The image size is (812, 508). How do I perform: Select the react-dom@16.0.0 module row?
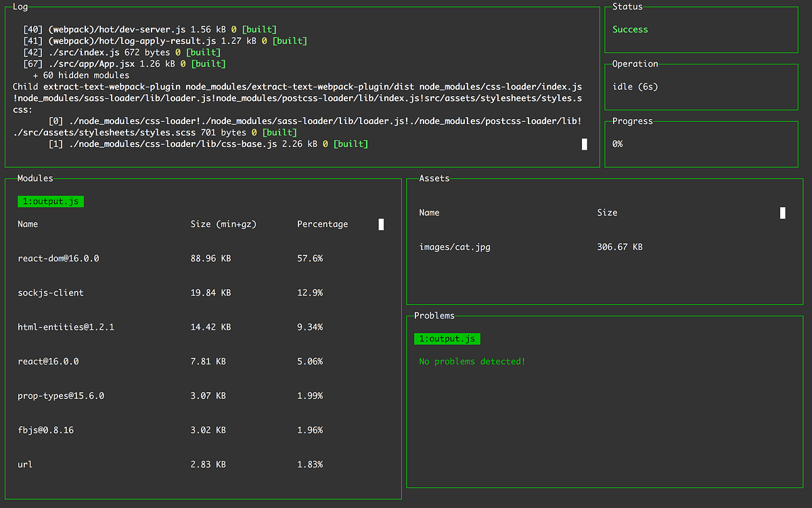click(x=58, y=258)
